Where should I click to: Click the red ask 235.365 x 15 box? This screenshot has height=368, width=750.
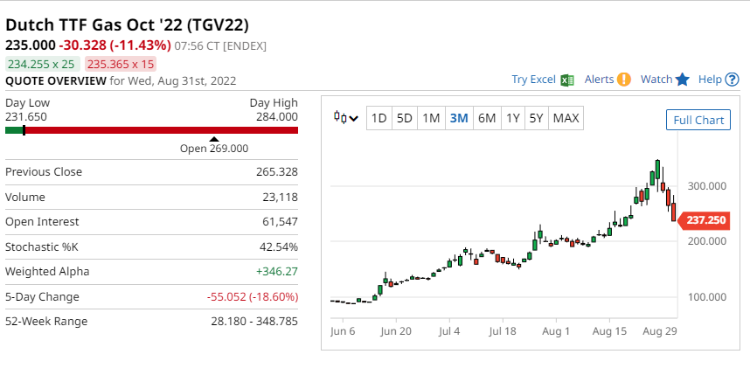coord(121,64)
